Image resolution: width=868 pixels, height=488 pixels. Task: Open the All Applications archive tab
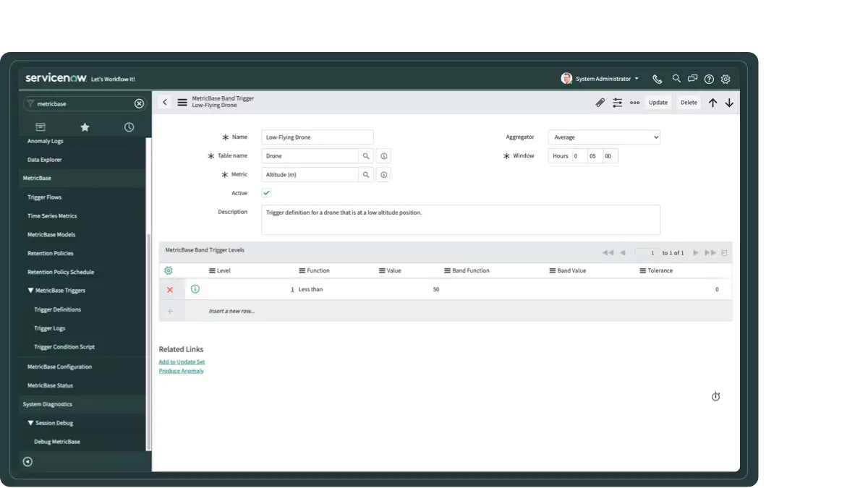click(x=41, y=127)
